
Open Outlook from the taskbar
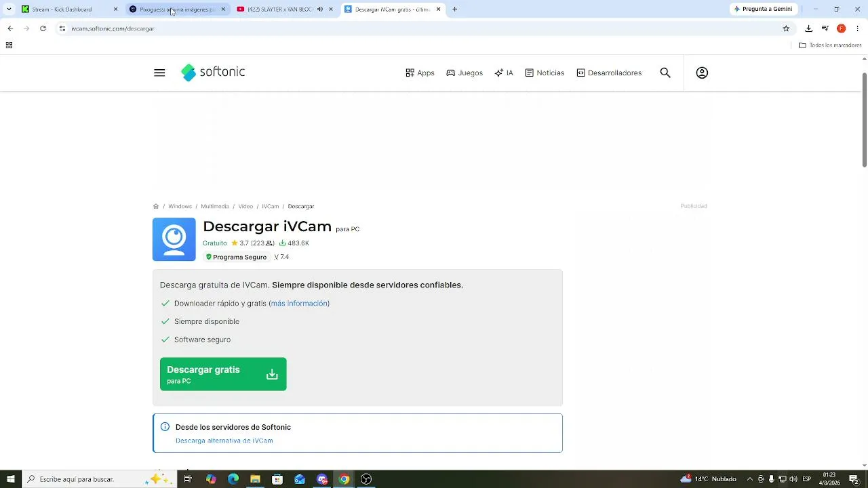click(x=300, y=479)
